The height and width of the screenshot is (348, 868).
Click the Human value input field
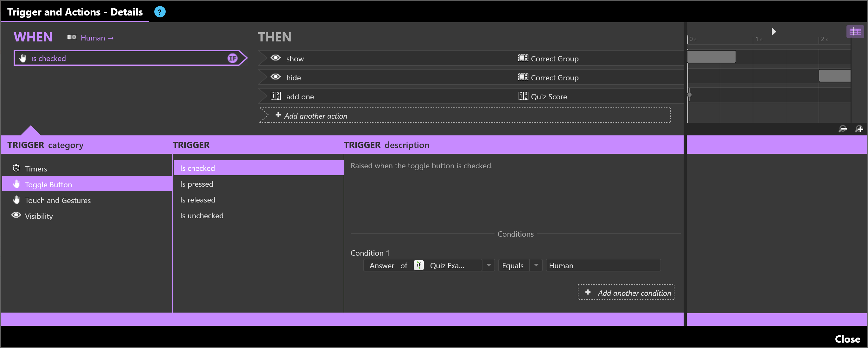click(603, 265)
